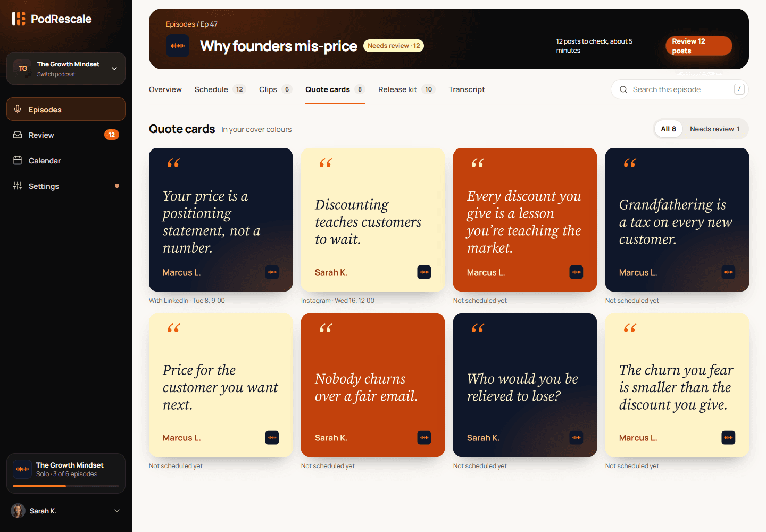This screenshot has height=532, width=766.
Task: Click the waveform episode cover icon in header
Action: [178, 46]
